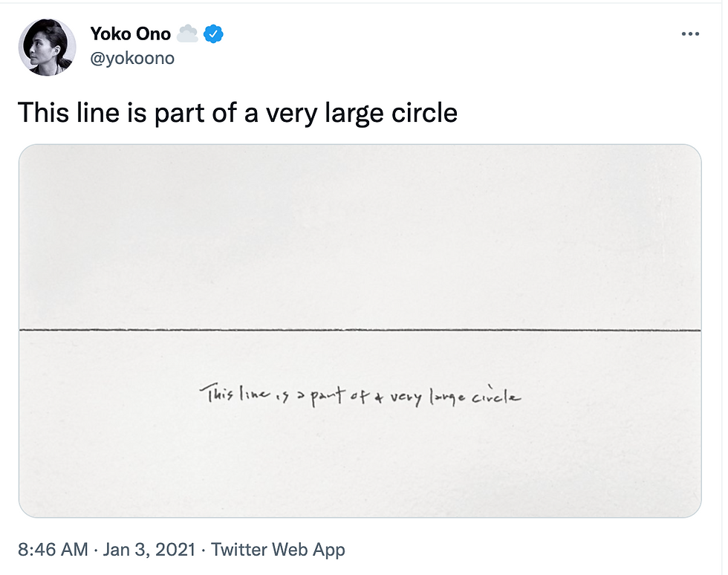Open Yoko Ono's profile avatar photo
This screenshot has width=728, height=575.
[x=48, y=47]
